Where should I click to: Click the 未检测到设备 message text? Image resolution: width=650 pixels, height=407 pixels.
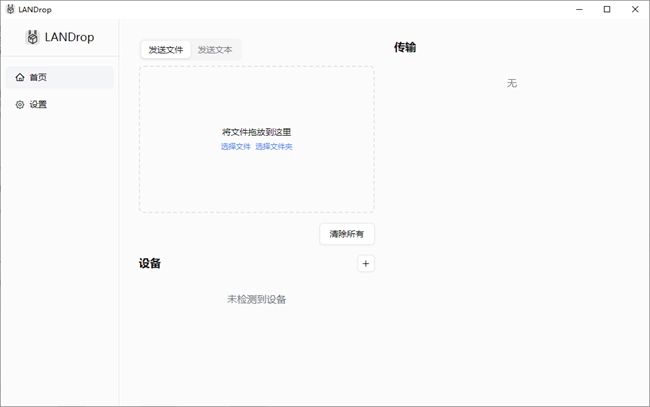coord(256,299)
